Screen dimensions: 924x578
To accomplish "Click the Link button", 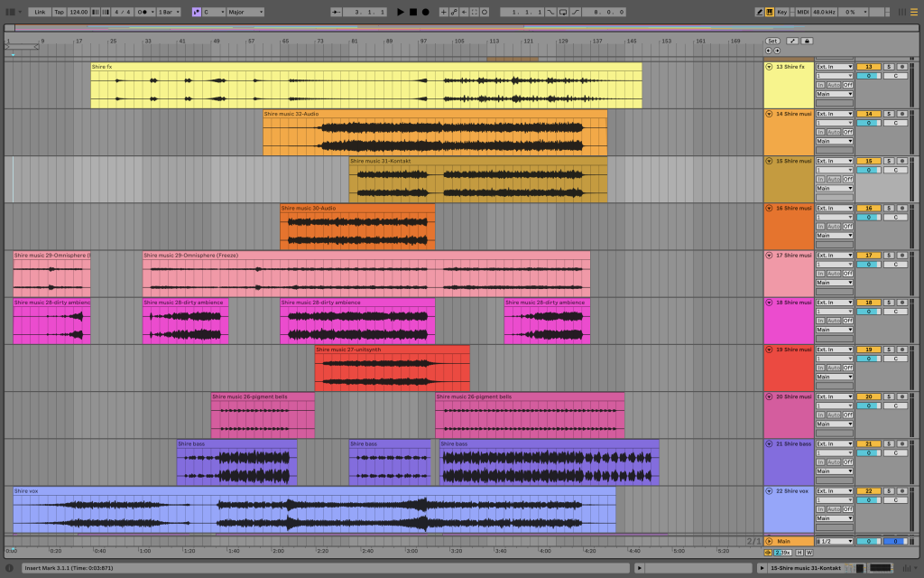I will pos(40,12).
